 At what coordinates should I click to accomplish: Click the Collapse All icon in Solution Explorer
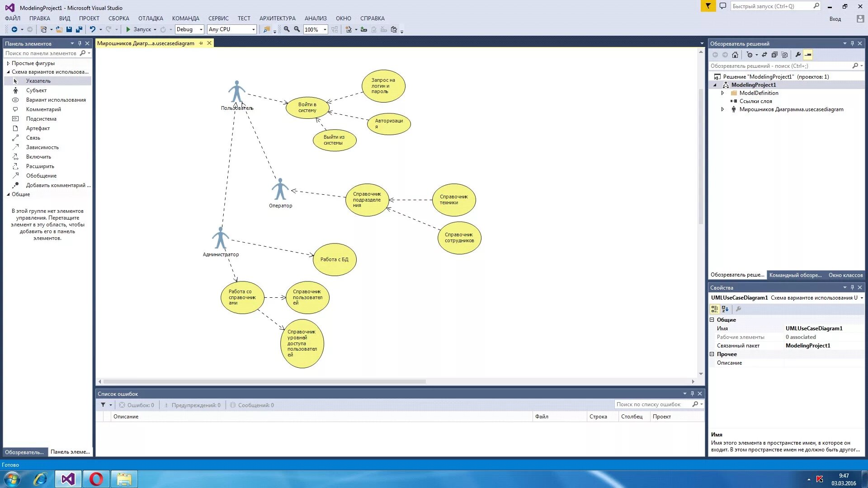point(774,55)
